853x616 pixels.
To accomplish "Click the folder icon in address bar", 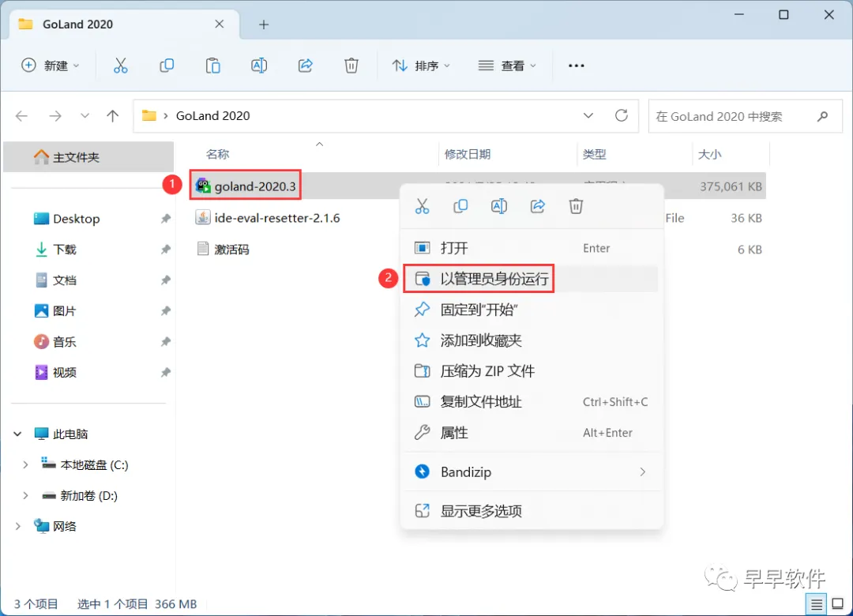I will click(x=149, y=116).
